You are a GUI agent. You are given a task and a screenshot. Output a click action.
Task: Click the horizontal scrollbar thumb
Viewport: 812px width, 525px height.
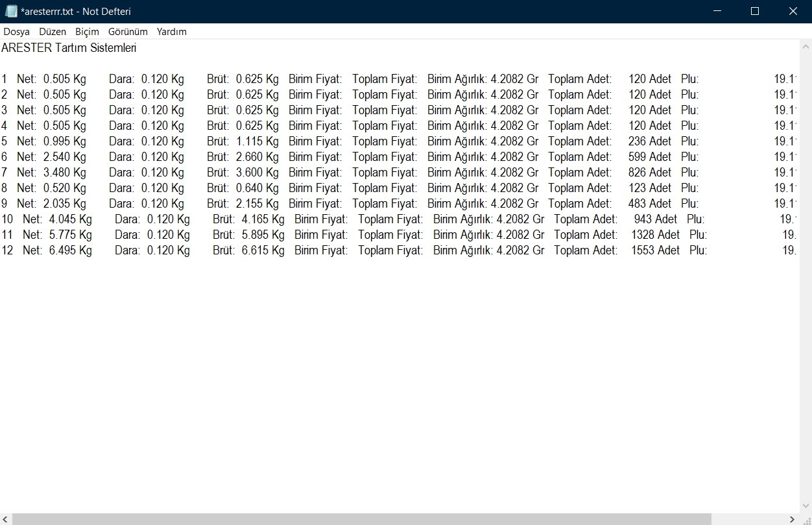(x=362, y=519)
